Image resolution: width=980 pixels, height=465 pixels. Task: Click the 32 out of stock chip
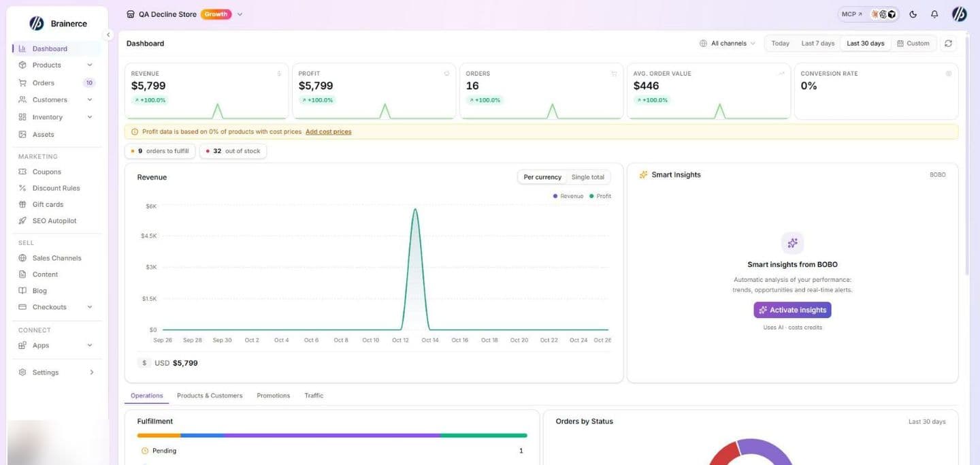(233, 151)
